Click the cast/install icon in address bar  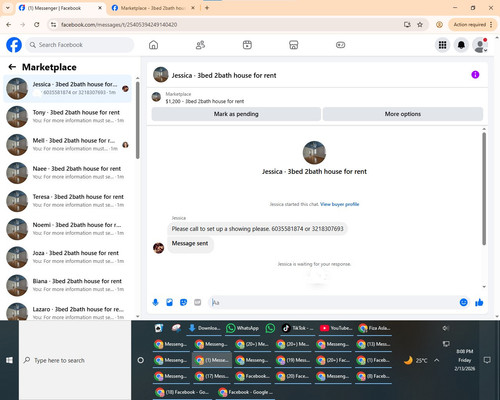coord(407,24)
